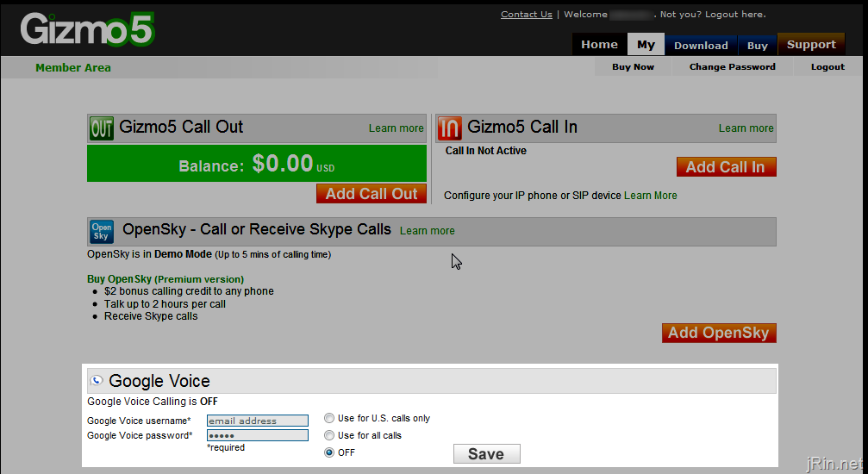Open the Home tab
This screenshot has height=474, width=868.
(600, 44)
